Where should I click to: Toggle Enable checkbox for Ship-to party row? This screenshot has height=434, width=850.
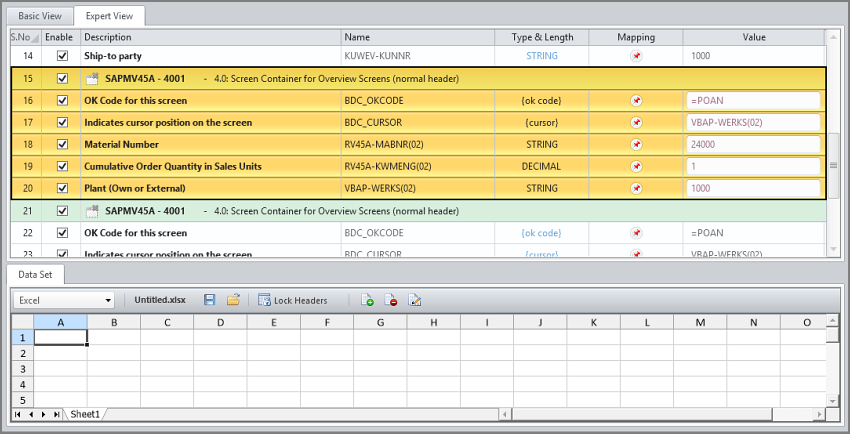(62, 56)
